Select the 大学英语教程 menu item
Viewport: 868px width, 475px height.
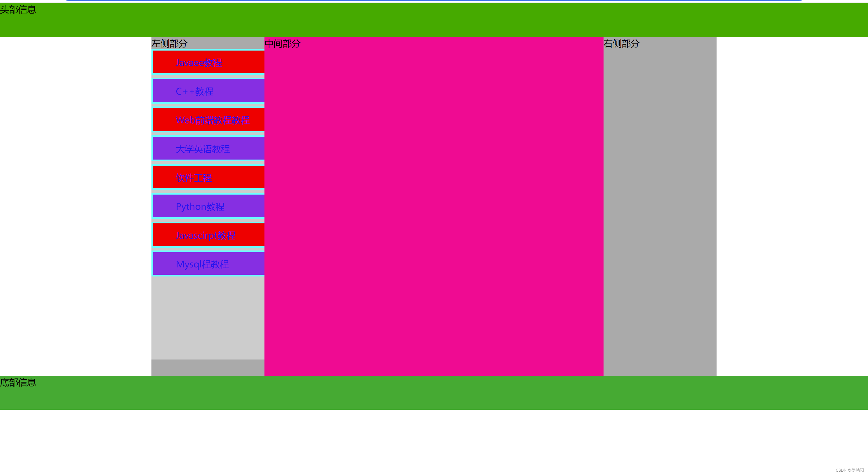pyautogui.click(x=203, y=149)
